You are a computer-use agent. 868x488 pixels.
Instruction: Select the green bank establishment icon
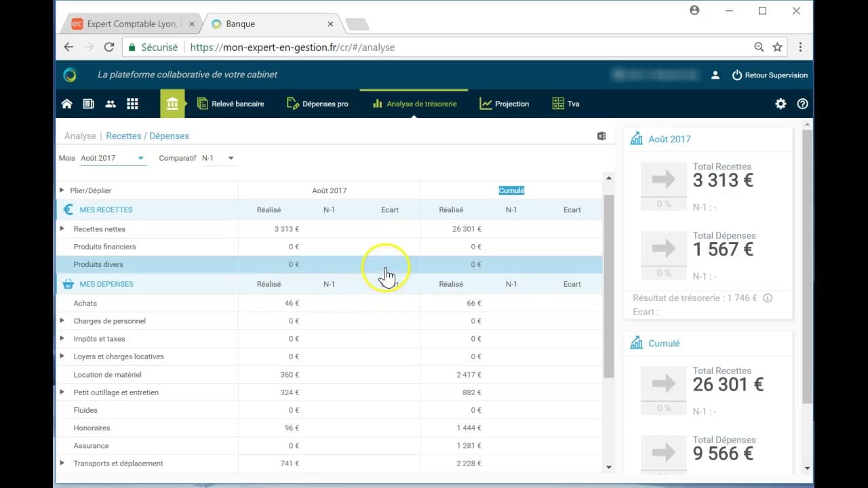click(173, 103)
